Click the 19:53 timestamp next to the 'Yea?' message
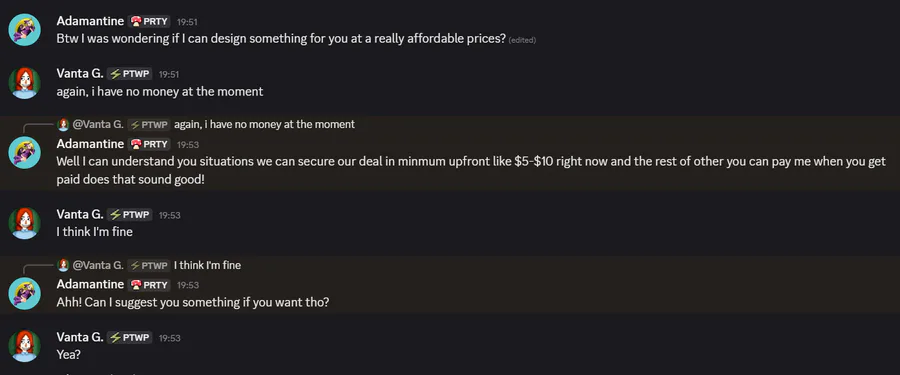Viewport: 900px width, 375px height. coord(169,338)
